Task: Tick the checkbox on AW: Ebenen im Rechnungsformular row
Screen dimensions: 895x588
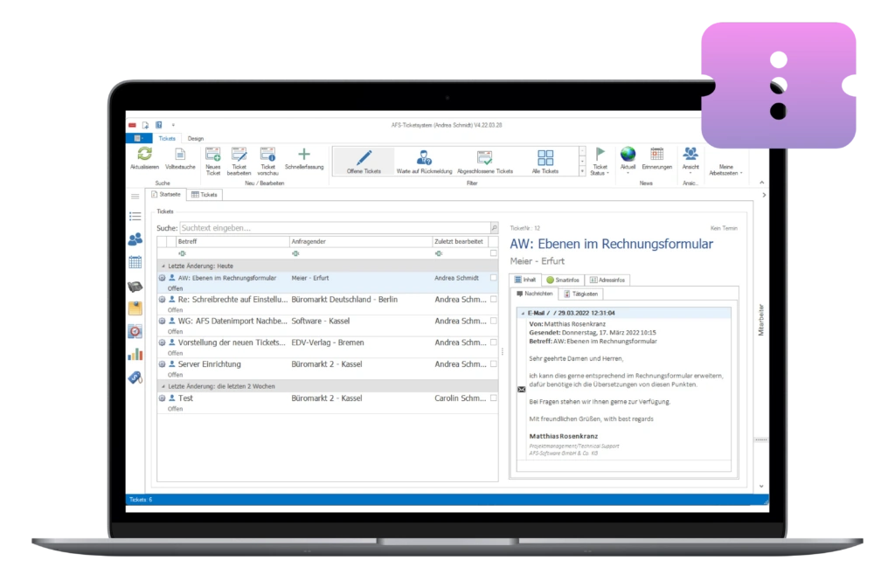Action: click(494, 278)
